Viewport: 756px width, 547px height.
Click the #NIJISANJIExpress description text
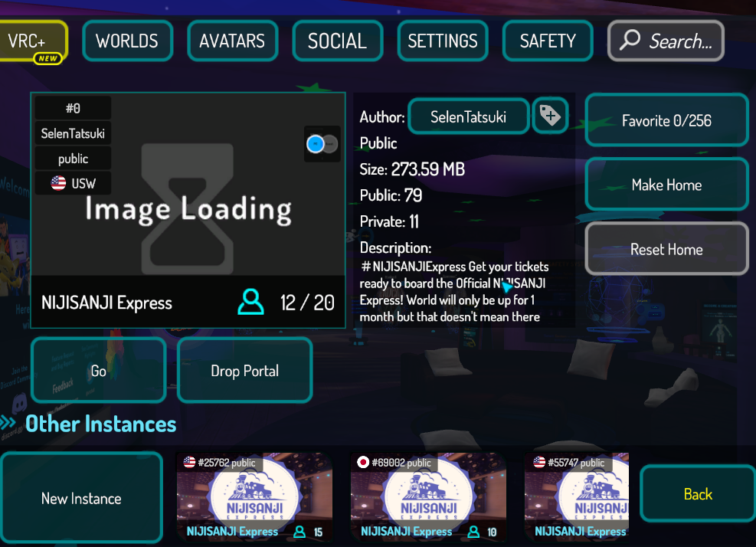pyautogui.click(x=454, y=291)
